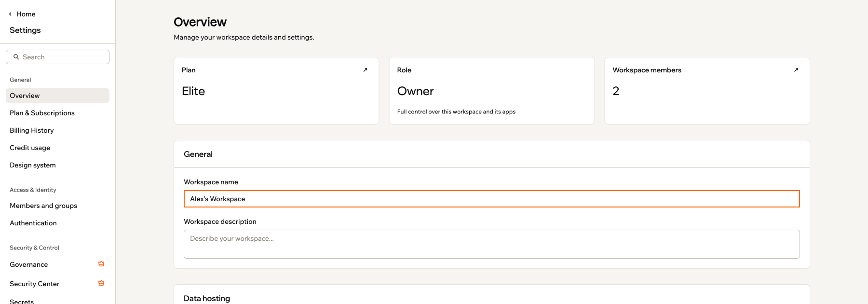The height and width of the screenshot is (304, 868).
Task: Open the Workspace members arrow link
Action: click(796, 70)
